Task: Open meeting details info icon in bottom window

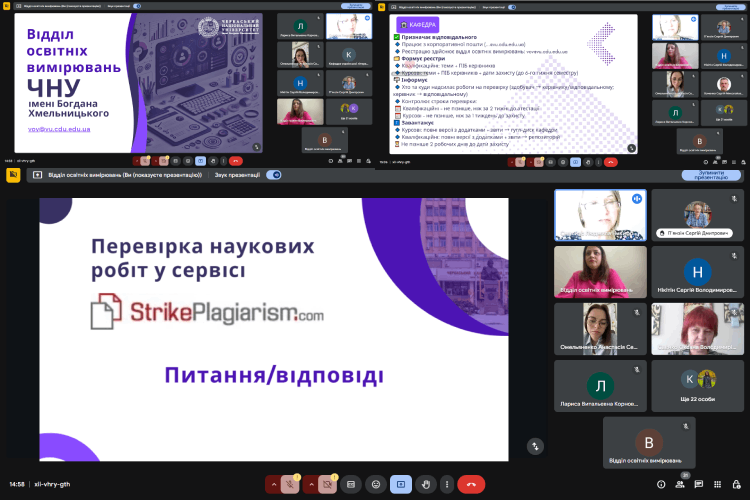Action: (x=661, y=485)
